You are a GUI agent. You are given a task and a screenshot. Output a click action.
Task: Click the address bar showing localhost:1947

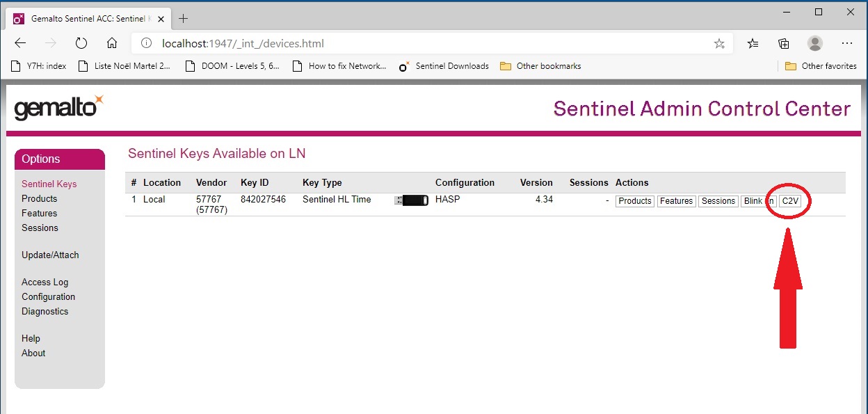coord(432,43)
